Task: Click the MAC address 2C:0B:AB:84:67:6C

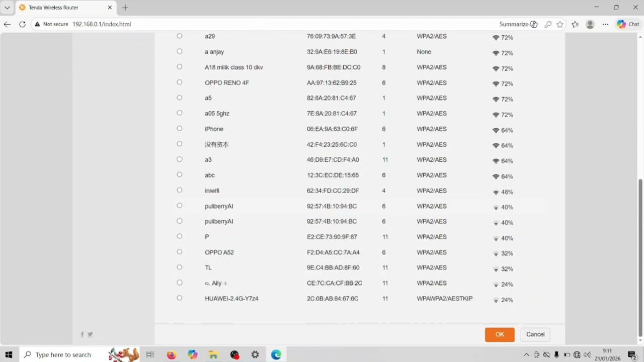Action: click(333, 299)
